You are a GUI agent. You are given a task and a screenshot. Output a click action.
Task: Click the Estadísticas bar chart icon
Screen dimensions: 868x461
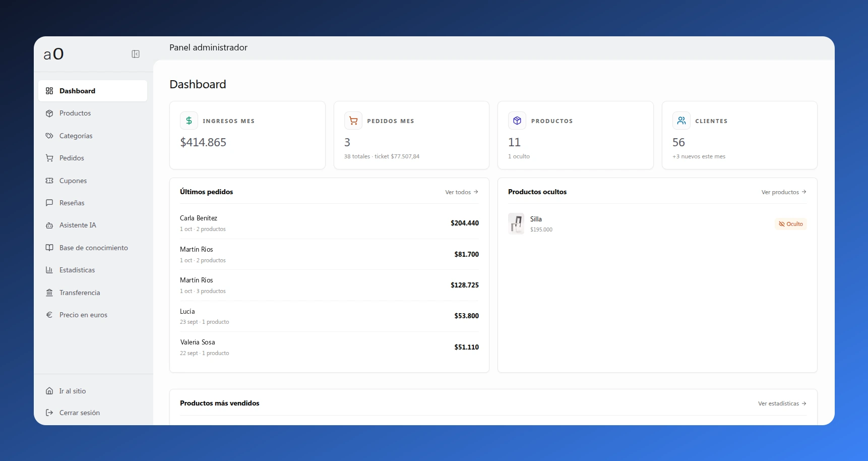[49, 270]
